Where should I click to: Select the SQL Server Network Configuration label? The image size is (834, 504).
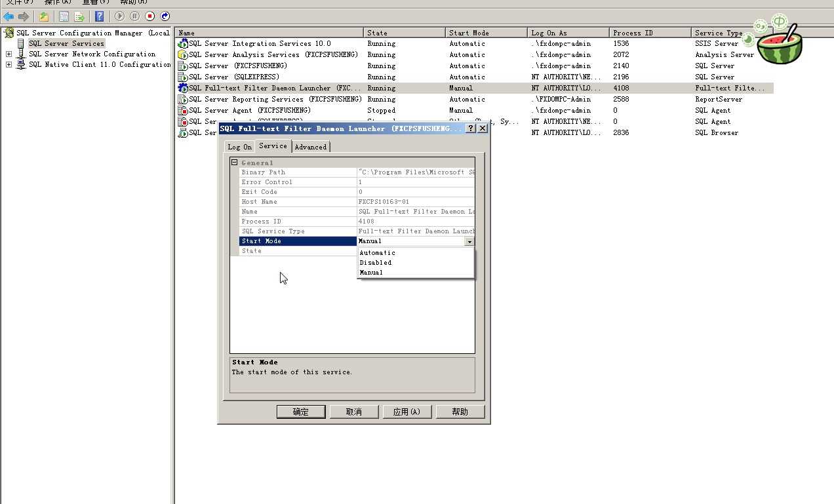[x=92, y=54]
